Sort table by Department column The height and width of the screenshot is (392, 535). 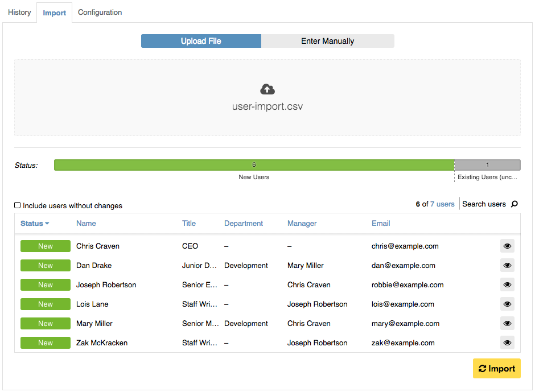(x=244, y=224)
